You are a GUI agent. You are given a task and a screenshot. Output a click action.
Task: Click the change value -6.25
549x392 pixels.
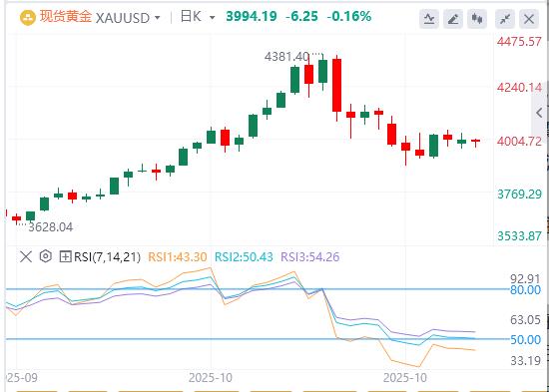click(x=301, y=16)
